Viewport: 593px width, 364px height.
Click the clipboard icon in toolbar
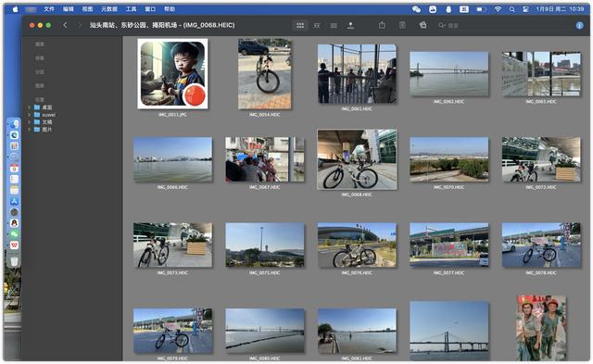[402, 25]
